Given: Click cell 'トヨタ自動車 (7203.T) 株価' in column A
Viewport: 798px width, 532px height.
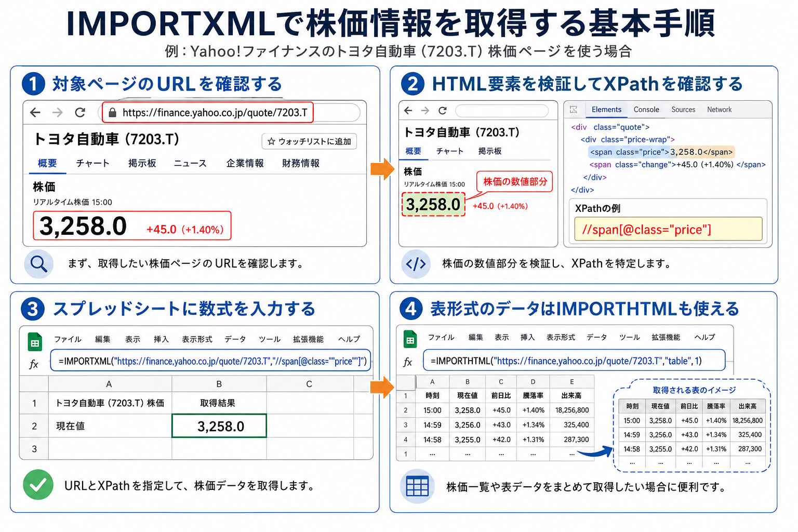Looking at the screenshot, I should (110, 403).
